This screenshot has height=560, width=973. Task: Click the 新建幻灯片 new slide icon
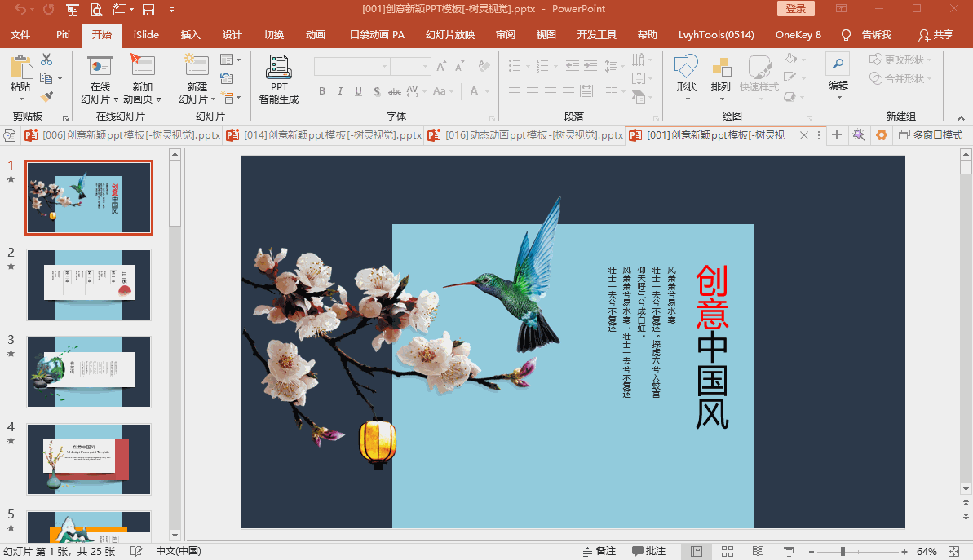(197, 66)
